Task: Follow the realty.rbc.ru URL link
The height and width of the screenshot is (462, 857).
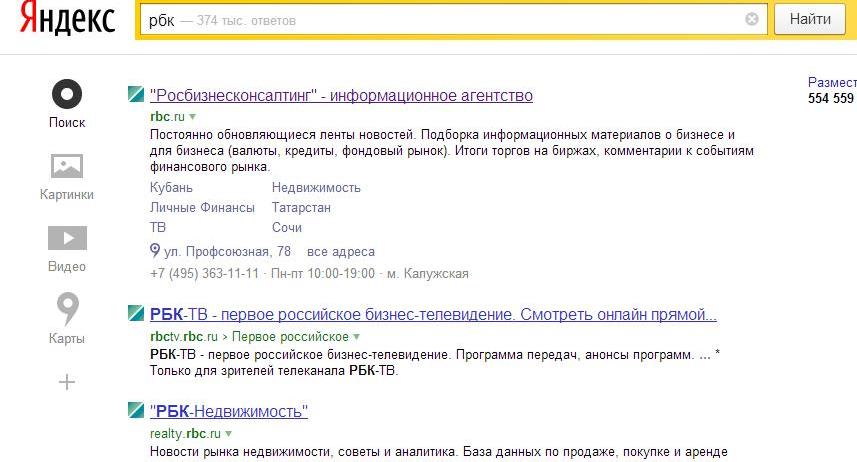Action: (185, 434)
